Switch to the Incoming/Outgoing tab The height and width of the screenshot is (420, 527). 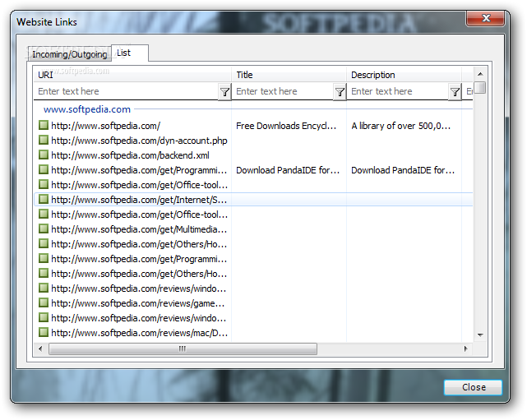pyautogui.click(x=70, y=54)
